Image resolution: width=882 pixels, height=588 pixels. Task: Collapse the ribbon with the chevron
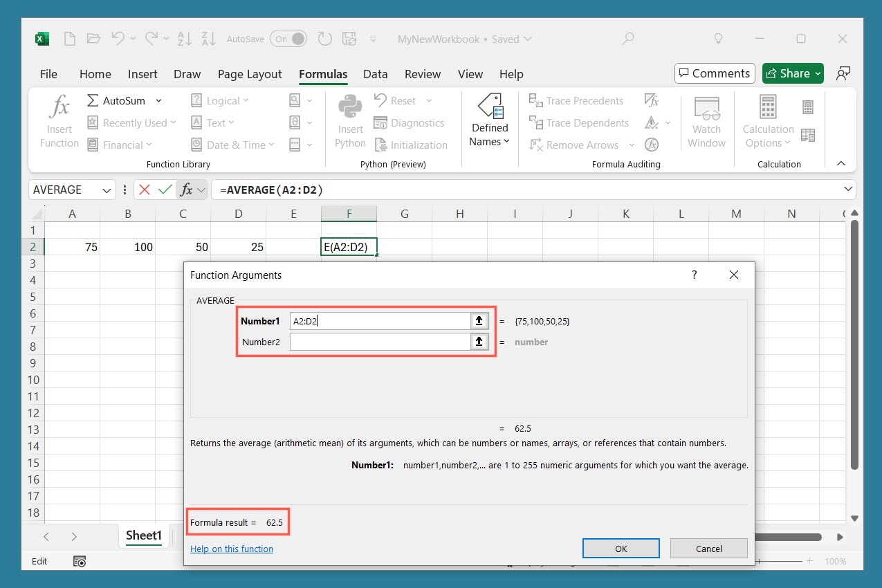[841, 164]
